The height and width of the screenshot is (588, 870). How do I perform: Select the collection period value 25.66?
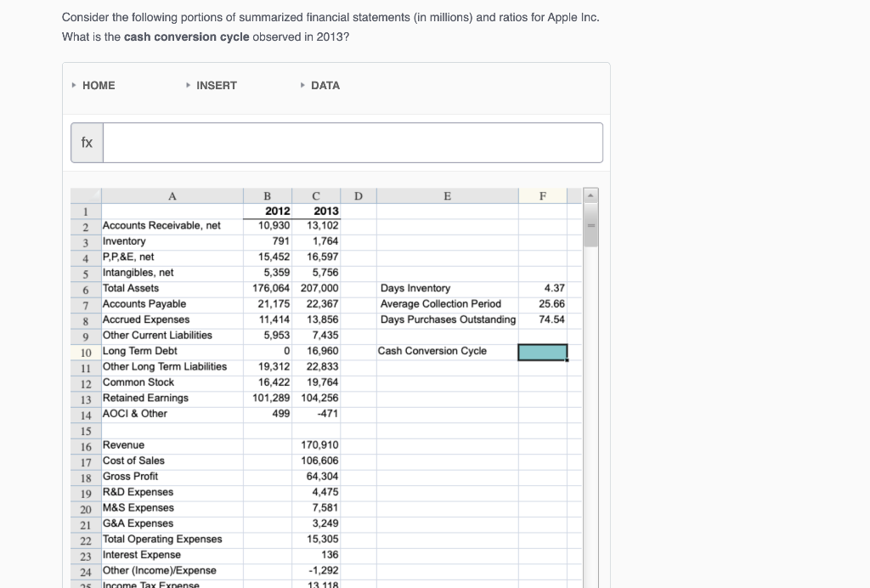(x=543, y=304)
